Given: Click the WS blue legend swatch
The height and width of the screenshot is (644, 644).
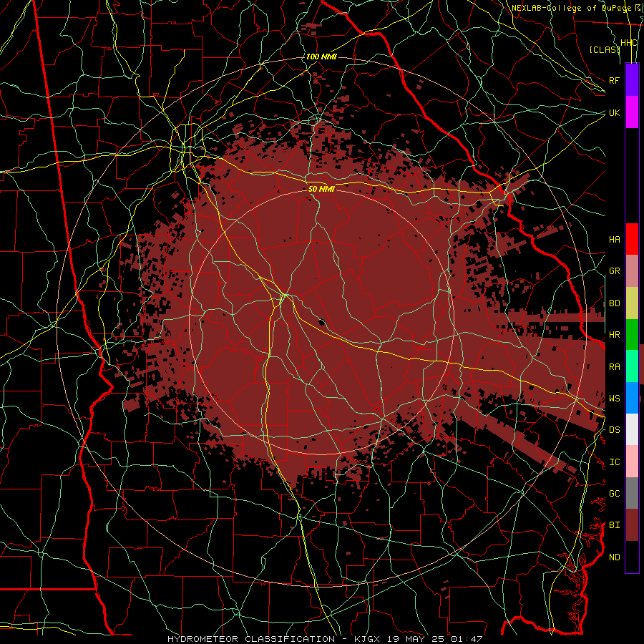Looking at the screenshot, I should [x=632, y=398].
